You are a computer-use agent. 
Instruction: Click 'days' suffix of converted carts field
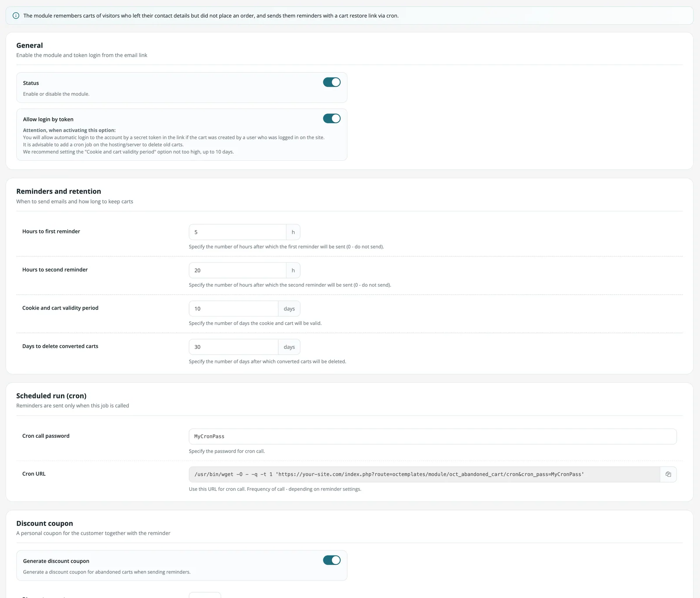point(289,347)
